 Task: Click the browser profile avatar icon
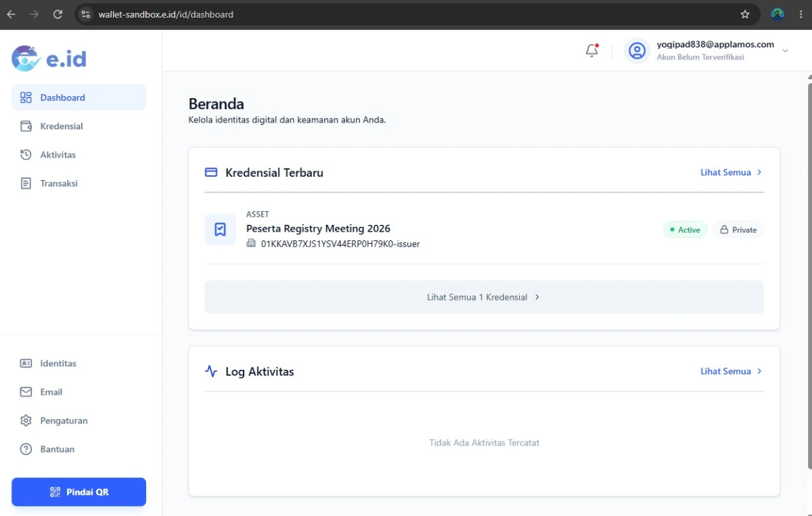[x=777, y=14]
